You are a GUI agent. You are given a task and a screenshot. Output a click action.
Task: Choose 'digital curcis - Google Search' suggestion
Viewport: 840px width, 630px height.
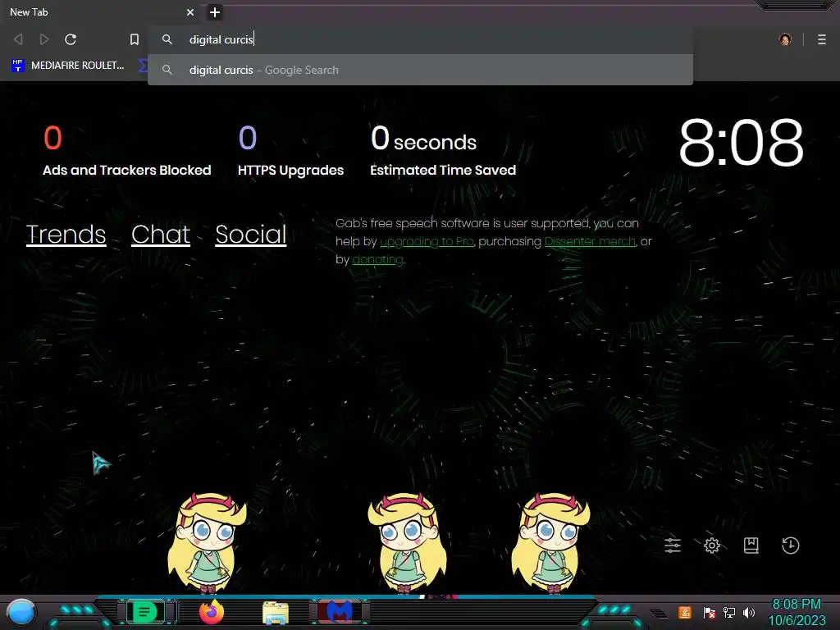(420, 70)
